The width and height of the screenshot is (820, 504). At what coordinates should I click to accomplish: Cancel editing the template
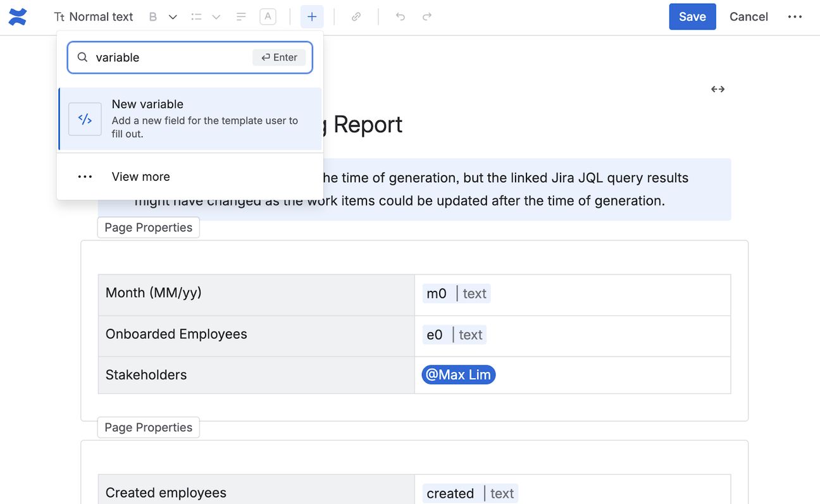(x=749, y=17)
